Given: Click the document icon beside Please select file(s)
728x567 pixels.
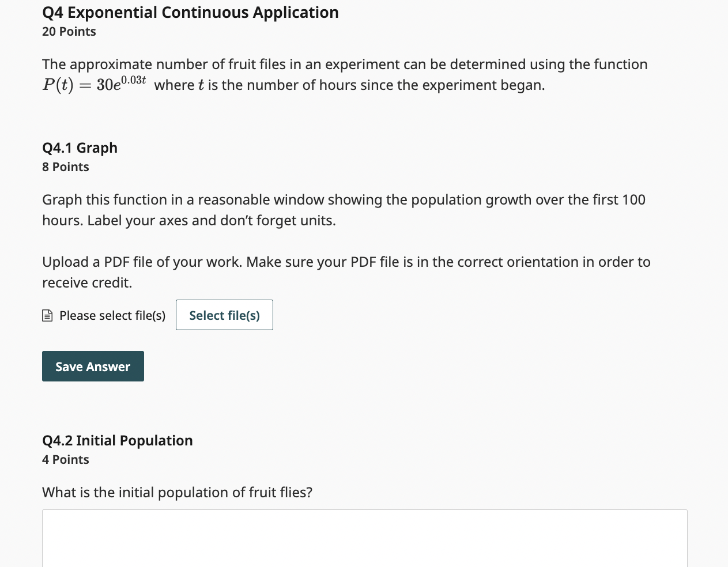Looking at the screenshot, I should (47, 315).
